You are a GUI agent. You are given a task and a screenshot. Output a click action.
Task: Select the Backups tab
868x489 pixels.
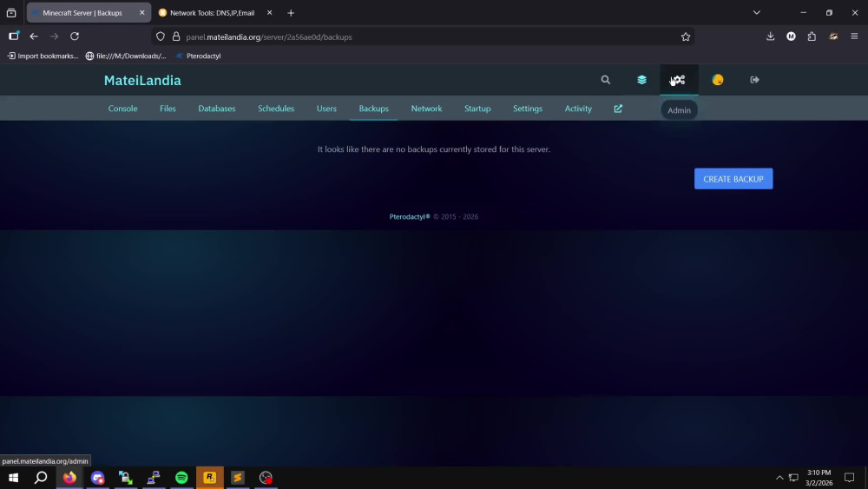(x=373, y=109)
